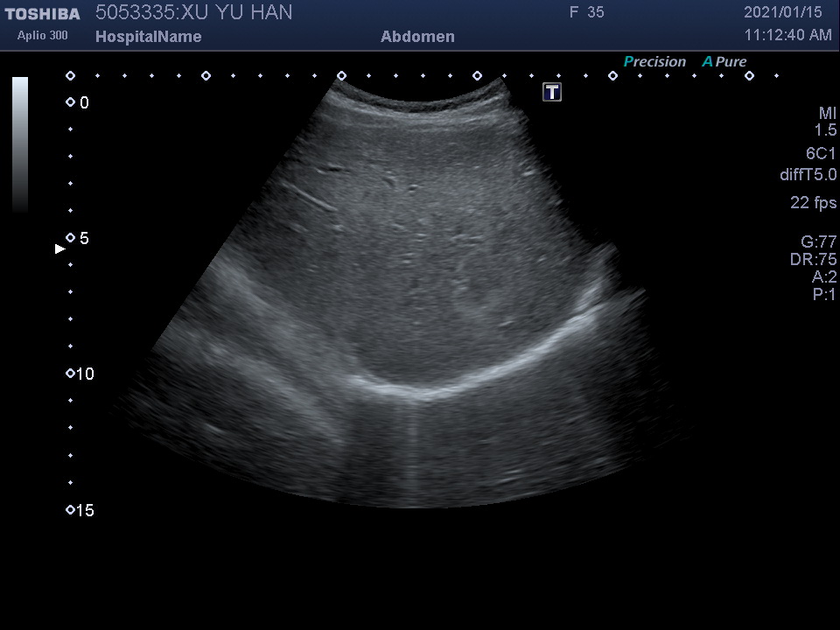840x630 pixels.
Task: Select the 6C1 transducer label
Action: (x=821, y=153)
